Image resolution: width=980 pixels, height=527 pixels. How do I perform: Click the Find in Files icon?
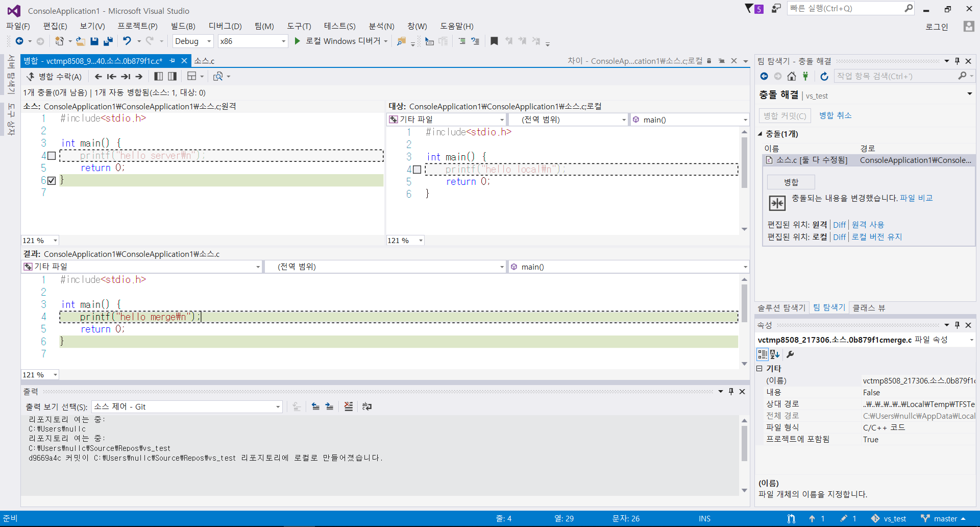click(x=402, y=41)
